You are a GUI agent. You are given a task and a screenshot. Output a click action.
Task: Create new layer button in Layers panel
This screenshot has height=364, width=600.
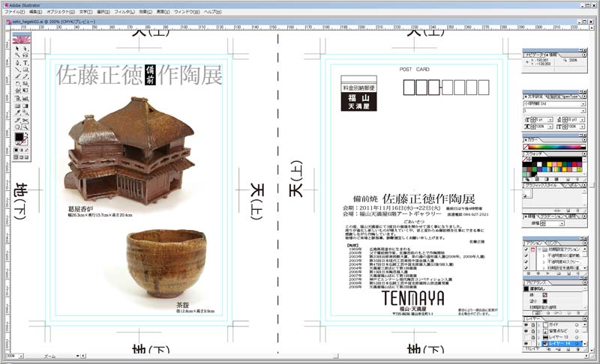(x=568, y=349)
